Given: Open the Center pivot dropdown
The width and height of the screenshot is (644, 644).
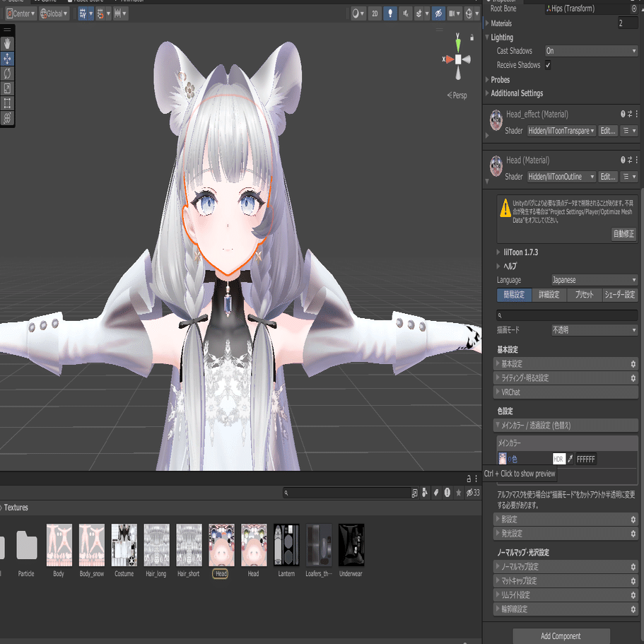Looking at the screenshot, I should point(21,13).
